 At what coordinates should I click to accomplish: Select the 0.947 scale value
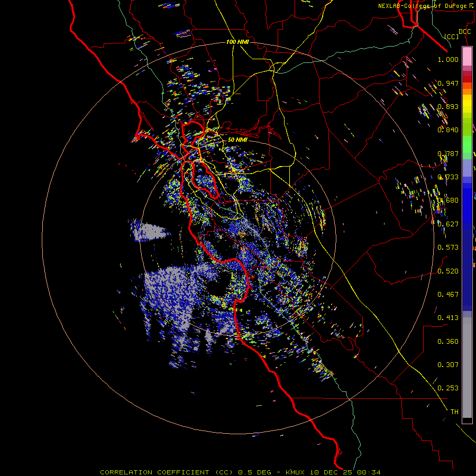click(x=448, y=83)
